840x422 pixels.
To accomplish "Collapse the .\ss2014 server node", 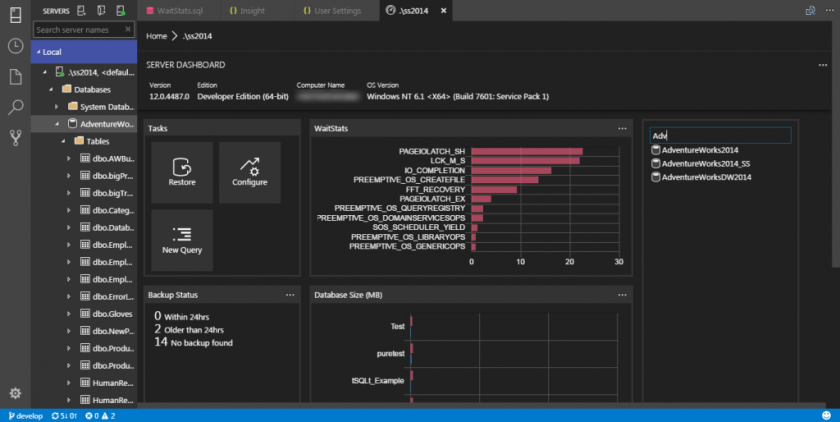I will pos(44,72).
